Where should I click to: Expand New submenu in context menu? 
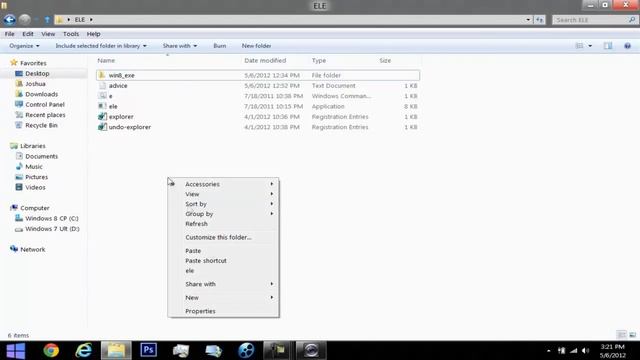pos(223,298)
